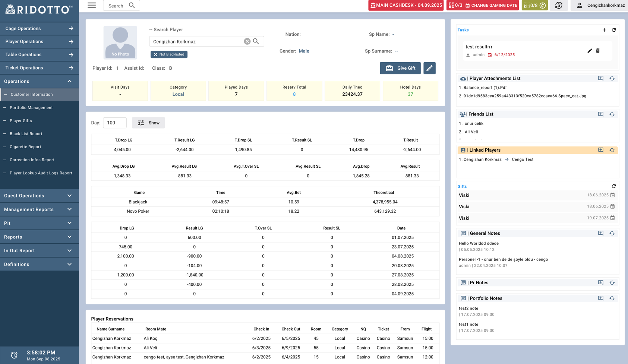Refresh the Friends List
Screen dimensions: 628x364
click(x=612, y=114)
